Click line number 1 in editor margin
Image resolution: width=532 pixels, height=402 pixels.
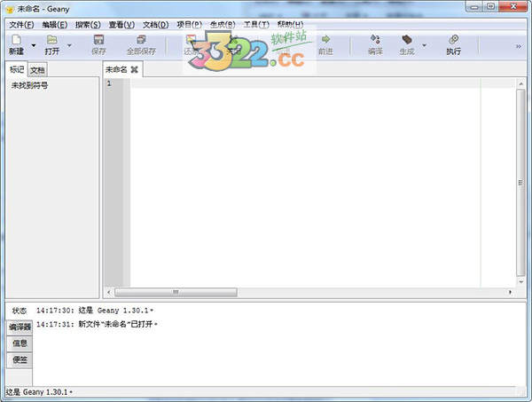(109, 83)
